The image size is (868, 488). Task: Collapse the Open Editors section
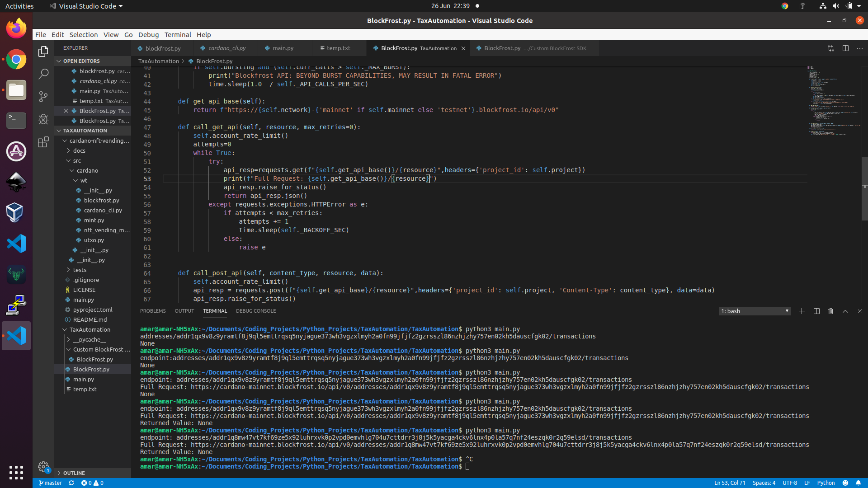(93, 61)
